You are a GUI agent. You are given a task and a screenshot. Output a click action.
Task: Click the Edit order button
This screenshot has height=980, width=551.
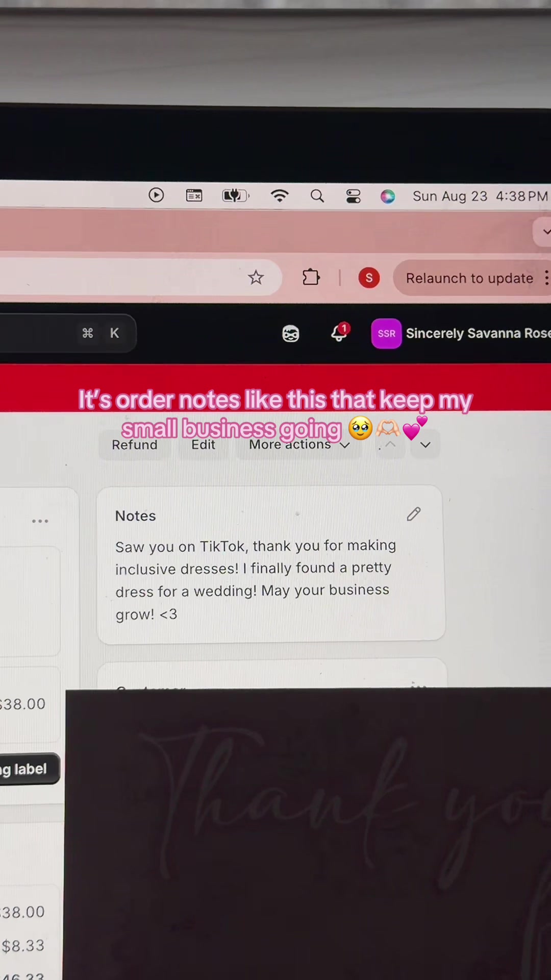[x=203, y=445]
